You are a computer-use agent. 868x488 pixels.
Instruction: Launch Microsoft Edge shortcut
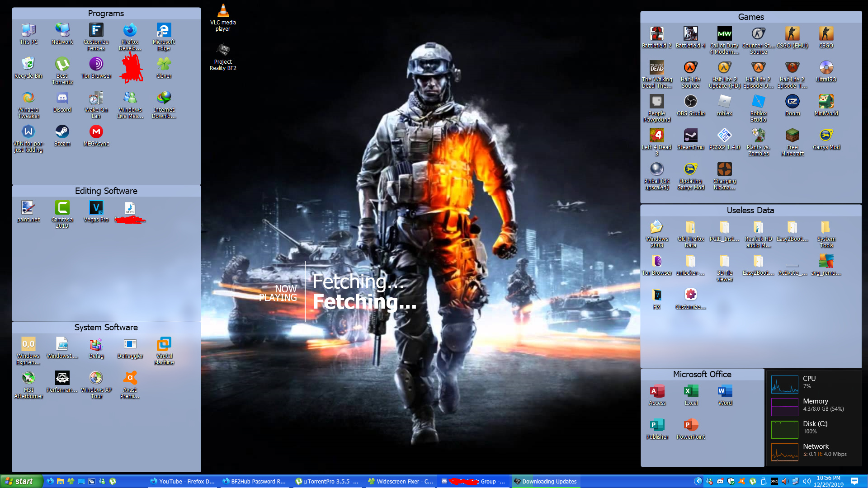tap(164, 37)
